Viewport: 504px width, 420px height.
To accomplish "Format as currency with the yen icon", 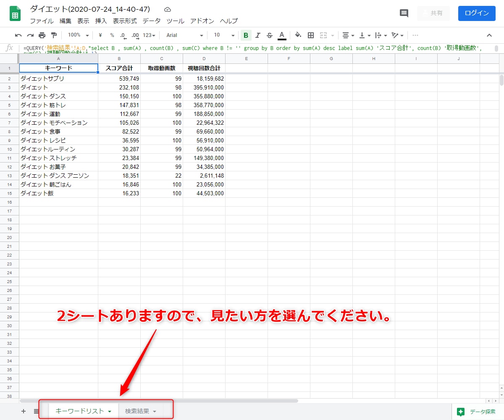I will coord(100,35).
